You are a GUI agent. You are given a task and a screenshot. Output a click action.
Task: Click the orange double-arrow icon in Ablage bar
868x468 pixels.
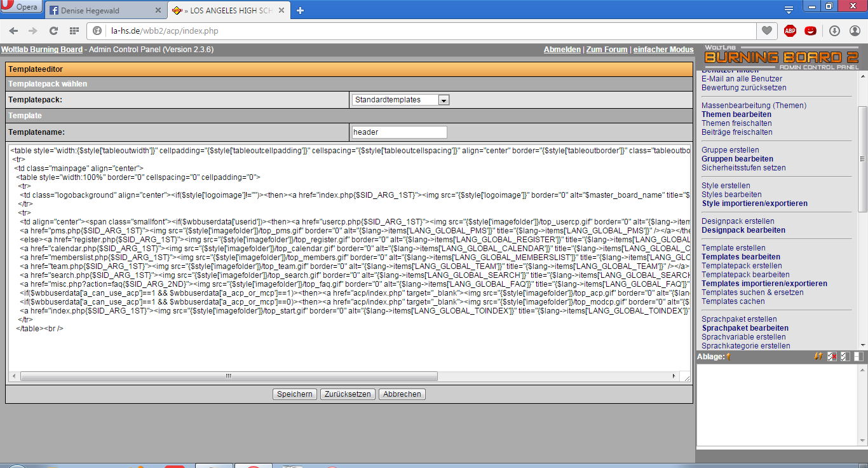pos(818,357)
